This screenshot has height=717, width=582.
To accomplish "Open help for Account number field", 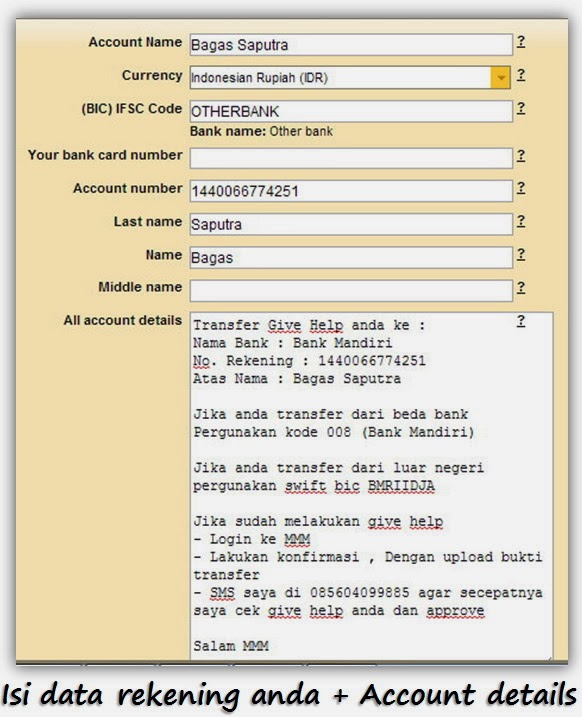I will coord(521,188).
